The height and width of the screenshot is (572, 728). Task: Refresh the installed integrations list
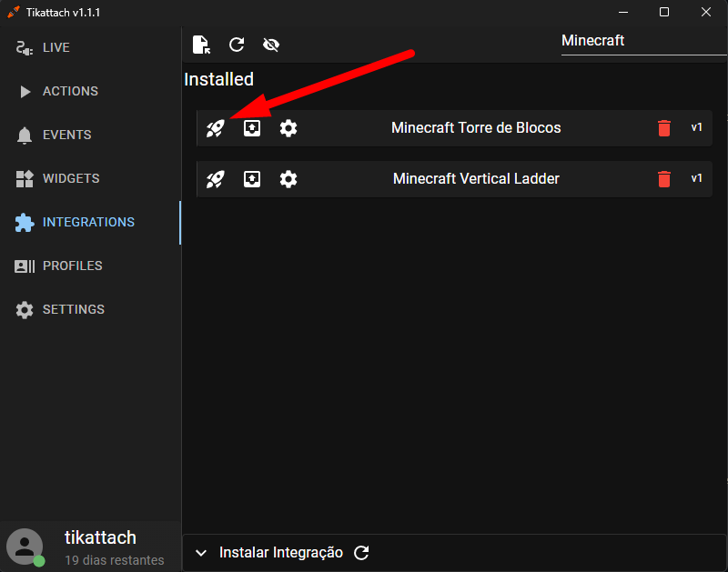[237, 45]
